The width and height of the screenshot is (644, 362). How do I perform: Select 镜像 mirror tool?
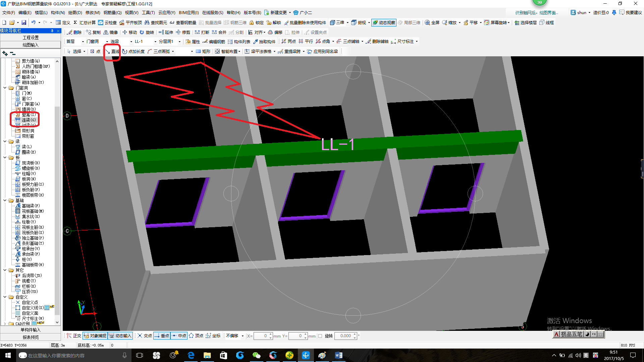111,32
